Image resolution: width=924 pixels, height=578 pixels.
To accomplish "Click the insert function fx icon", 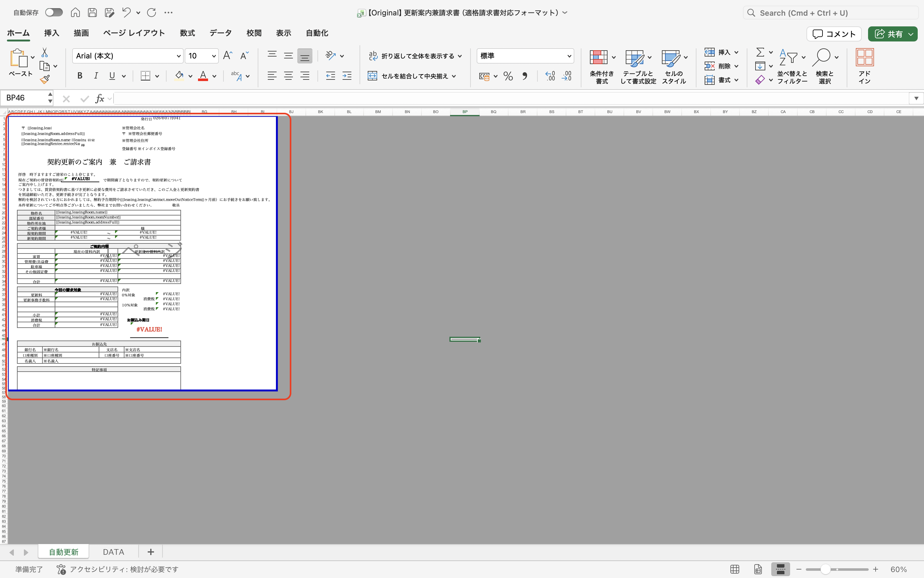I will 100,99.
